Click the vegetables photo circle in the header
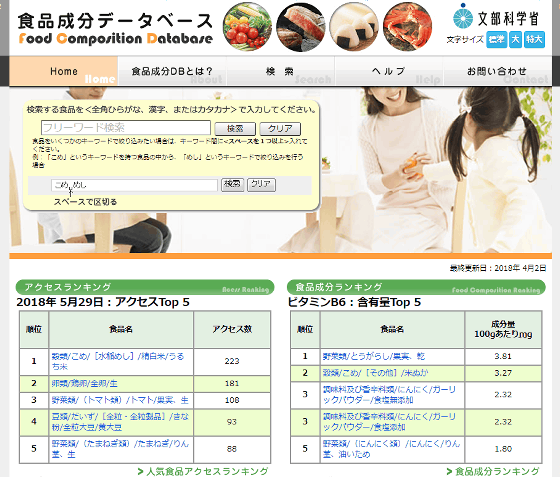This screenshot has height=477, width=560. pyautogui.click(x=247, y=27)
